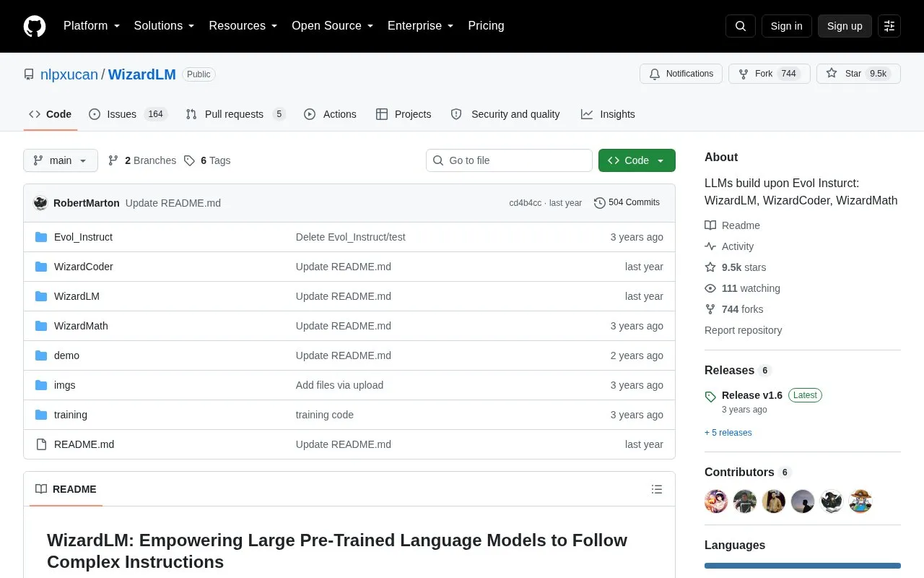This screenshot has height=578, width=924.
Task: Expand the Solutions menu
Action: click(x=165, y=26)
